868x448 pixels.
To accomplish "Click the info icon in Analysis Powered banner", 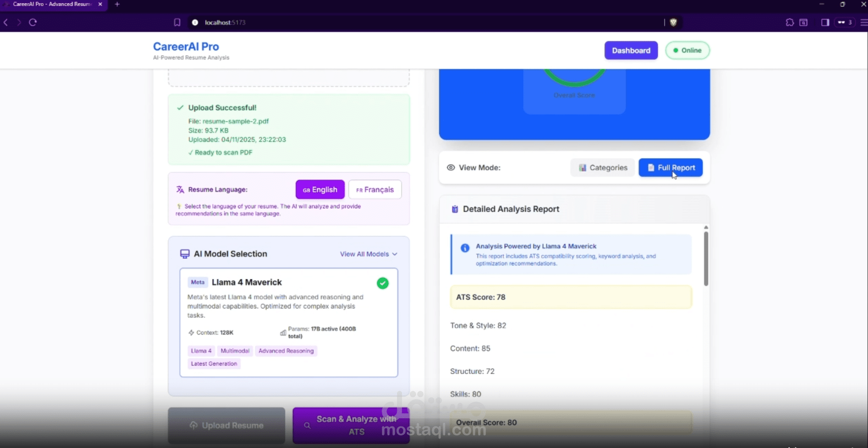I will click(x=465, y=248).
